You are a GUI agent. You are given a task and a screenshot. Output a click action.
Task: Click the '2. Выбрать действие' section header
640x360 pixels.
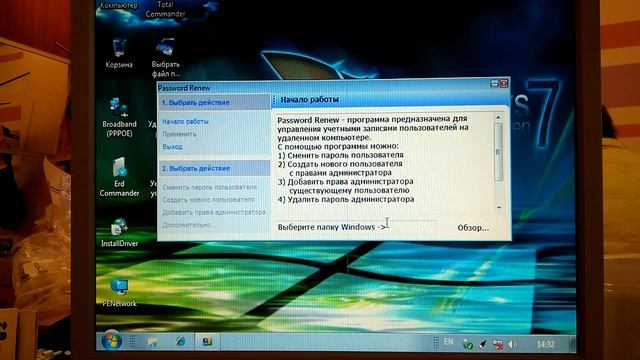coord(214,168)
